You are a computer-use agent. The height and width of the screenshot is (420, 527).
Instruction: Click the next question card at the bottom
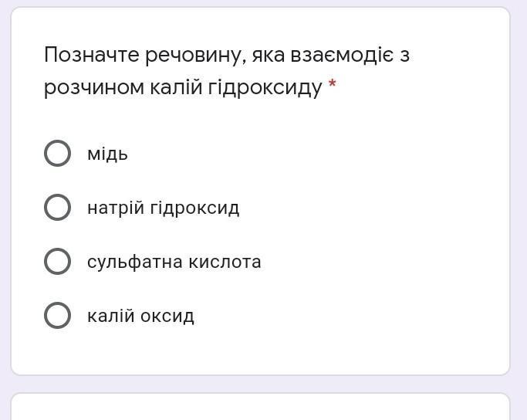pos(260,407)
